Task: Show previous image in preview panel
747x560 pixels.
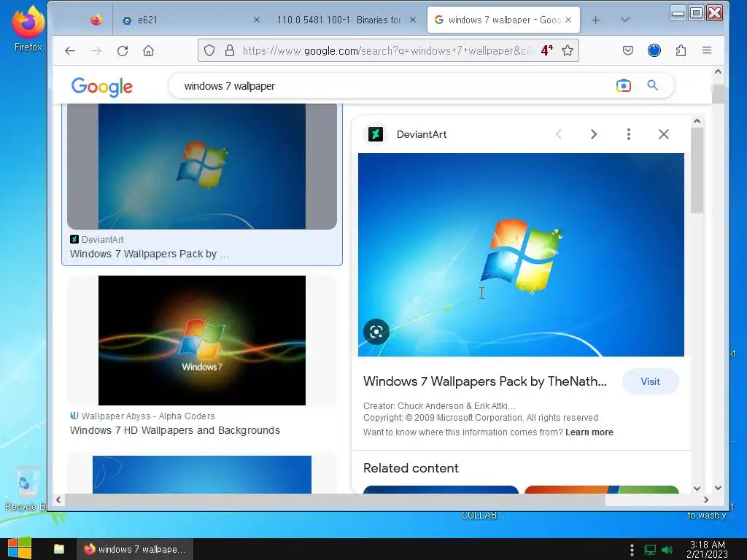Action: pos(559,134)
